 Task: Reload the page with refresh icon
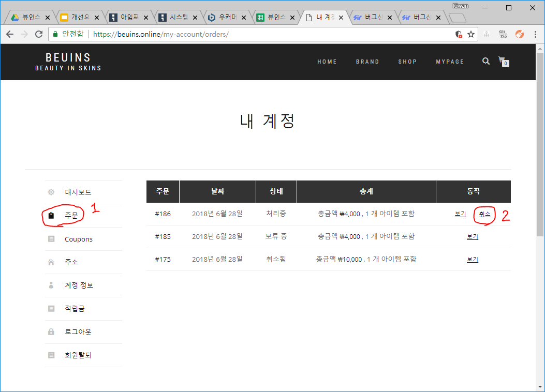pyautogui.click(x=39, y=34)
